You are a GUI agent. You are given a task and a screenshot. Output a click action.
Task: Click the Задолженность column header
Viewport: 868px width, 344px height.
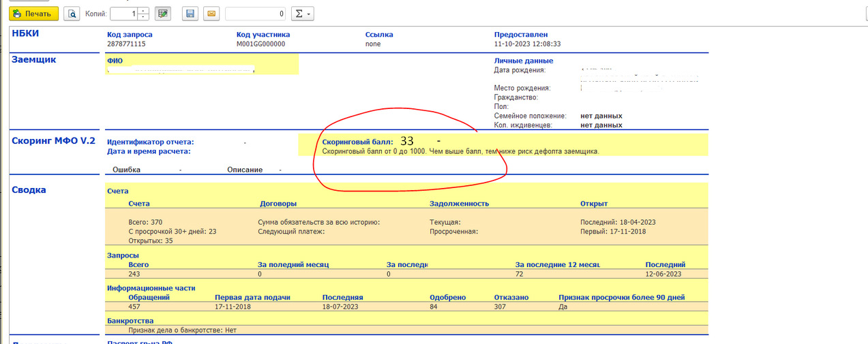460,204
